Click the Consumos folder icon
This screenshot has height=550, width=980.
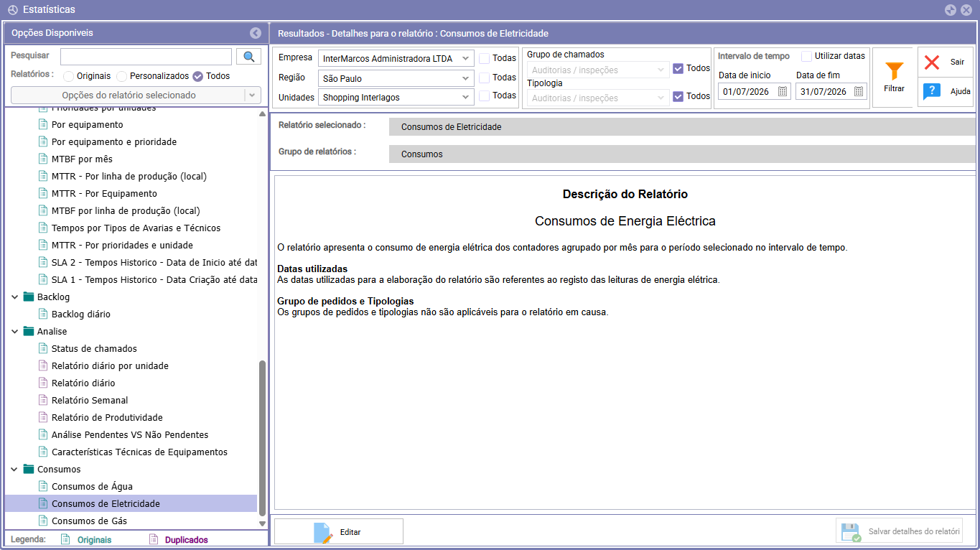[29, 469]
